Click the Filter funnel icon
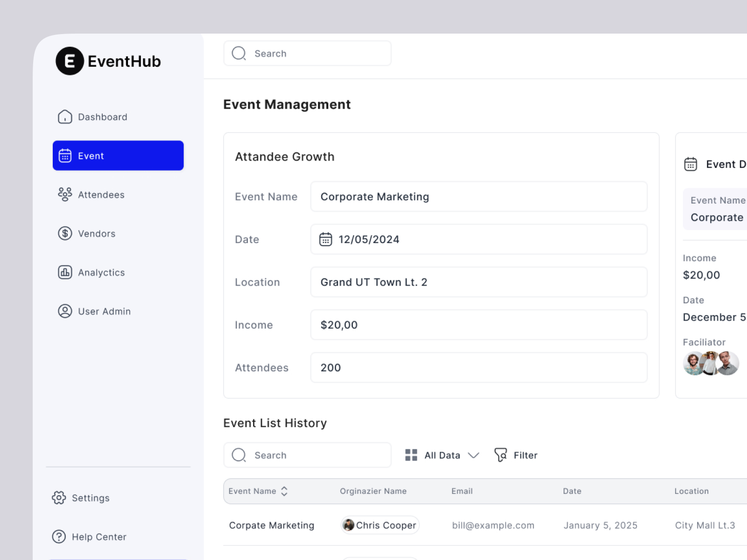Screen dimensions: 747x560 500,455
